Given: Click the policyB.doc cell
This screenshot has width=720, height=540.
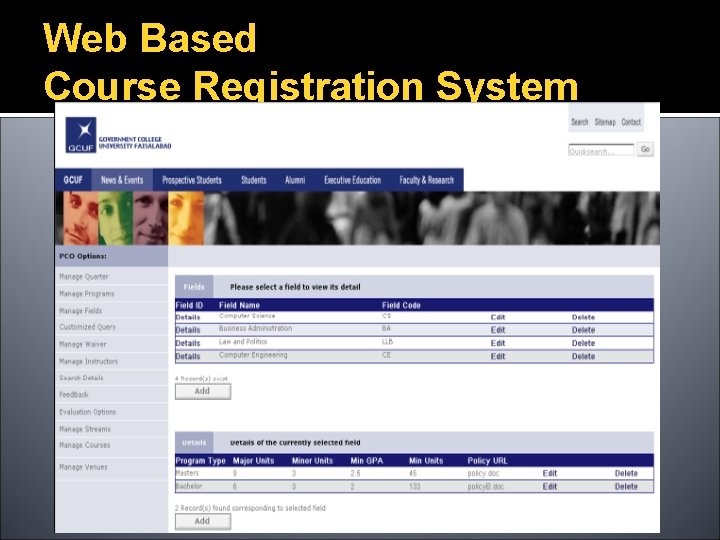Looking at the screenshot, I should pos(485,486).
